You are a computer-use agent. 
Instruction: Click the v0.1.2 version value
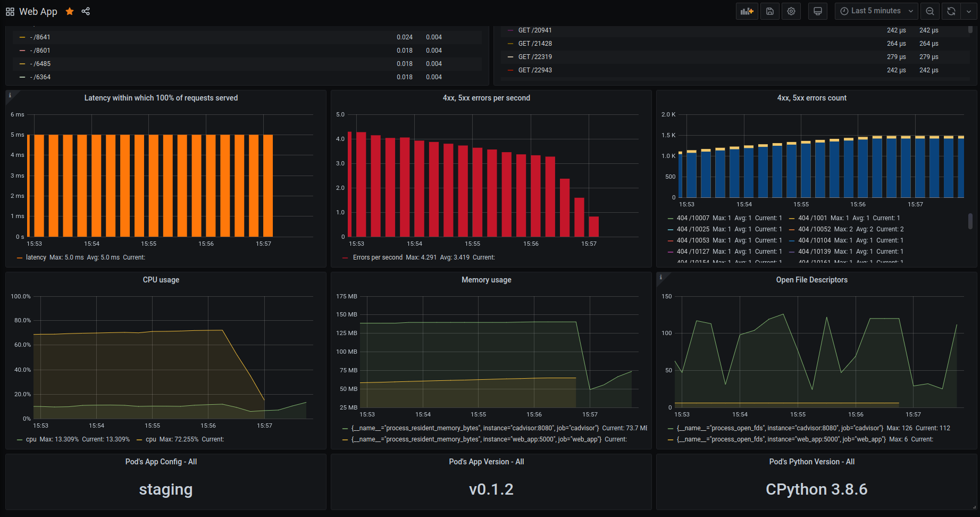491,489
